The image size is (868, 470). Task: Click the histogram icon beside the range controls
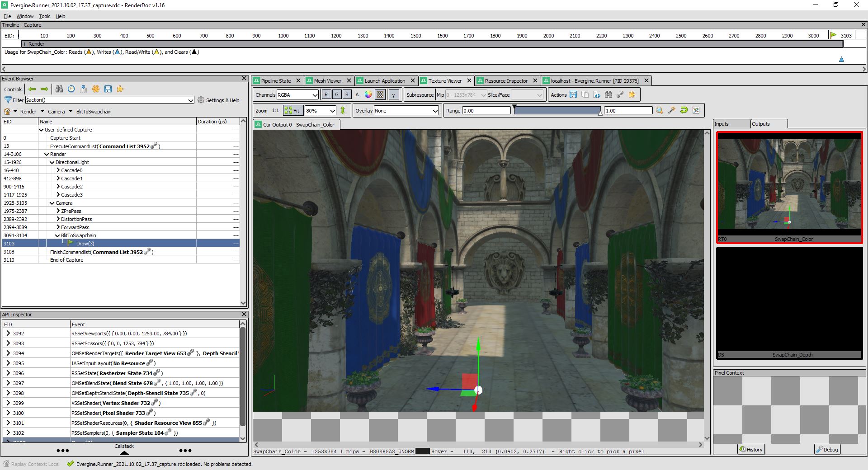(696, 110)
